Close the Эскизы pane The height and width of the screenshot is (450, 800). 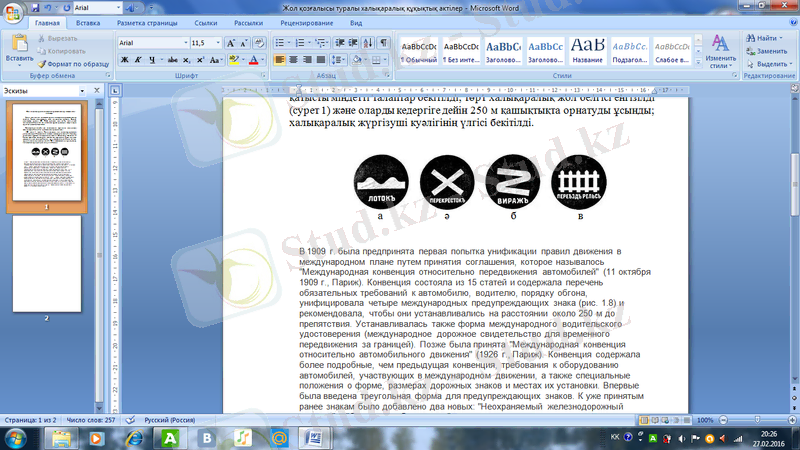[97, 90]
